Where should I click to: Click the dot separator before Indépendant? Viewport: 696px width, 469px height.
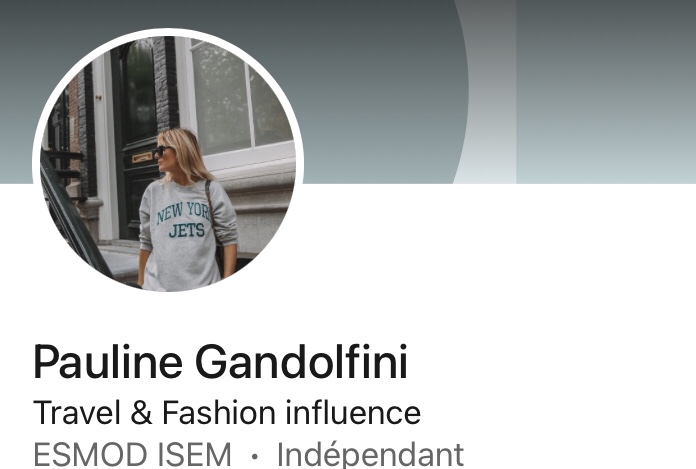coord(254,456)
